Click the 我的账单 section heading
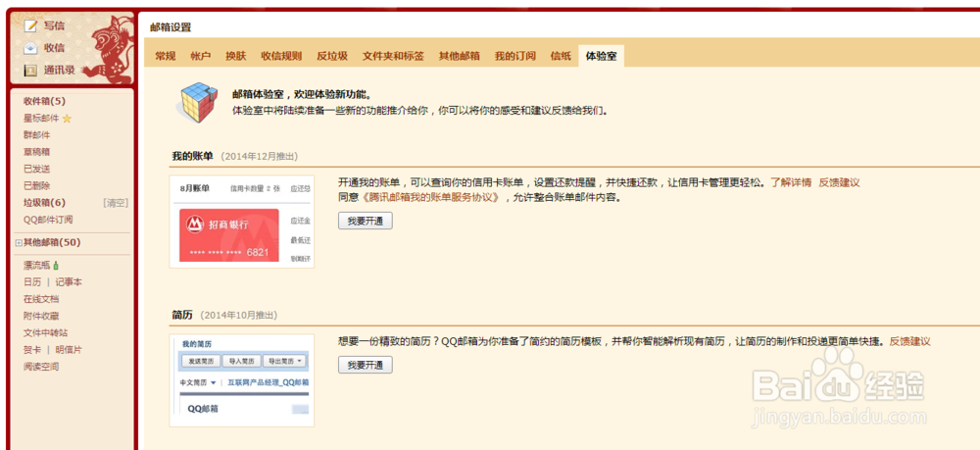980x450 pixels. [192, 156]
